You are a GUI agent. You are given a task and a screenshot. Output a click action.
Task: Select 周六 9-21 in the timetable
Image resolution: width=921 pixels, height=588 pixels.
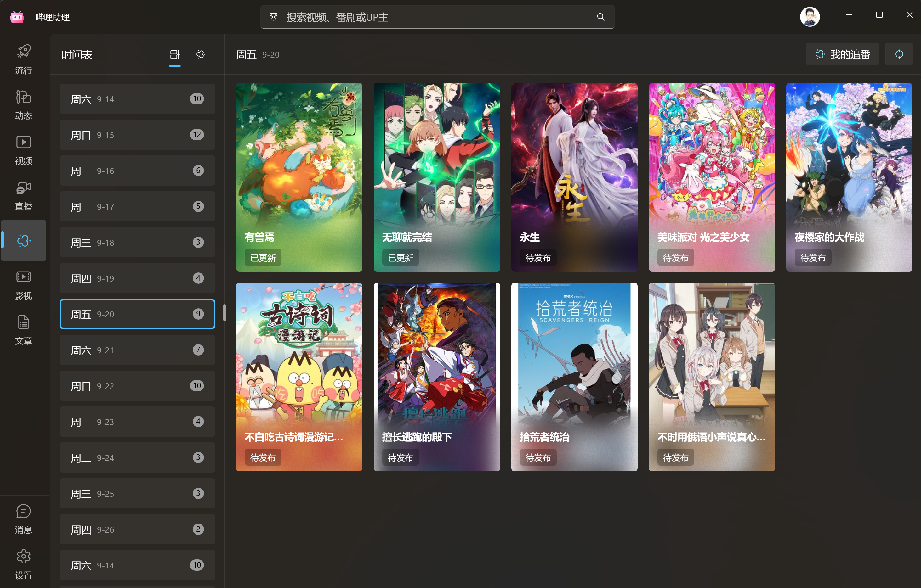click(x=137, y=350)
